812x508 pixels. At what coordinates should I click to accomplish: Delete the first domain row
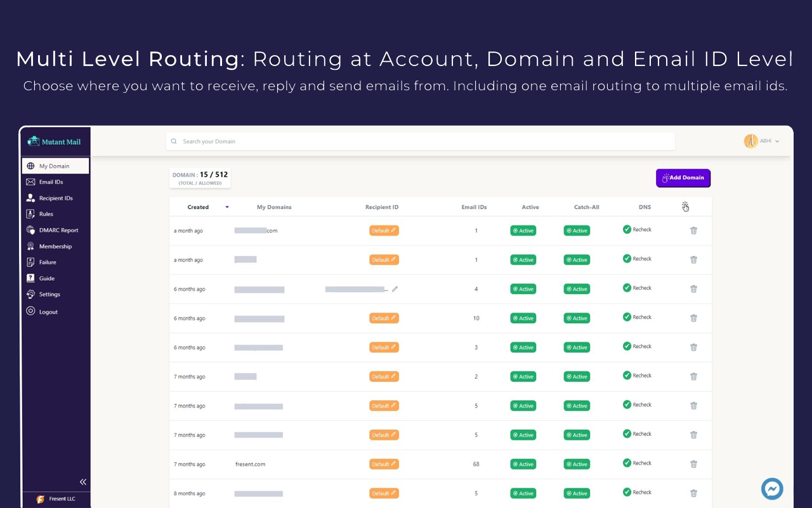(693, 231)
